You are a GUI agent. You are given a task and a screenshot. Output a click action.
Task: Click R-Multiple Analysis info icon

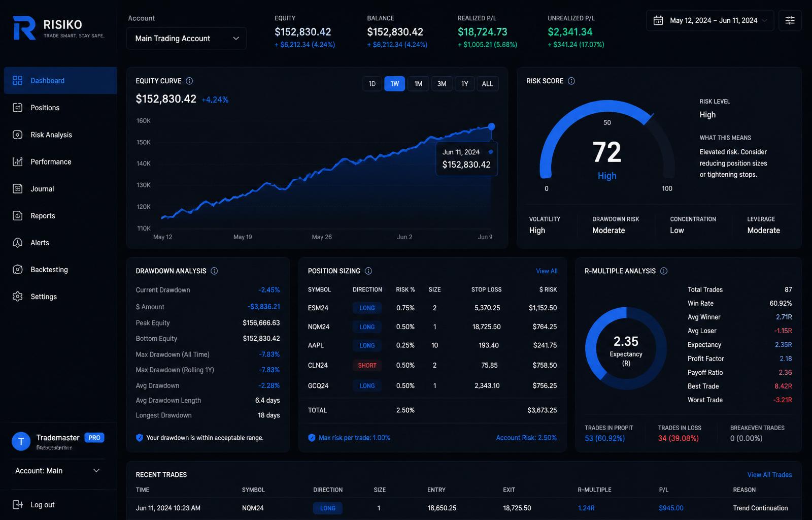664,271
